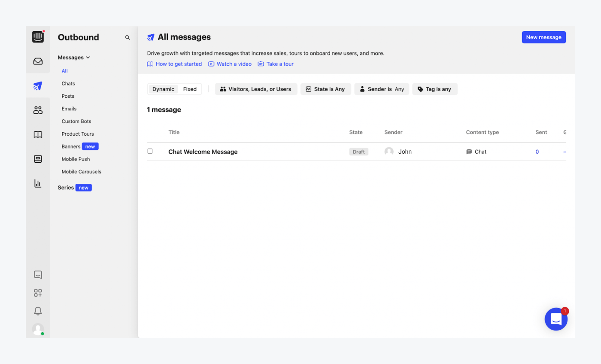601x364 pixels.
Task: Open the search icon beside Outbound
Action: [x=127, y=38]
